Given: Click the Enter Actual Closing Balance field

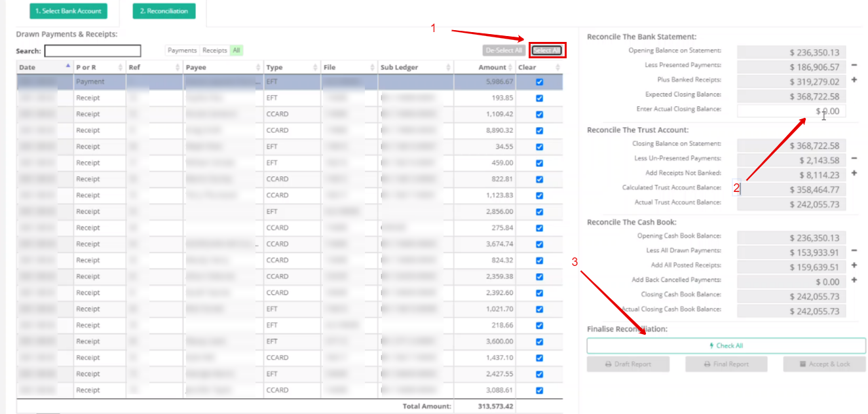Looking at the screenshot, I should [791, 111].
